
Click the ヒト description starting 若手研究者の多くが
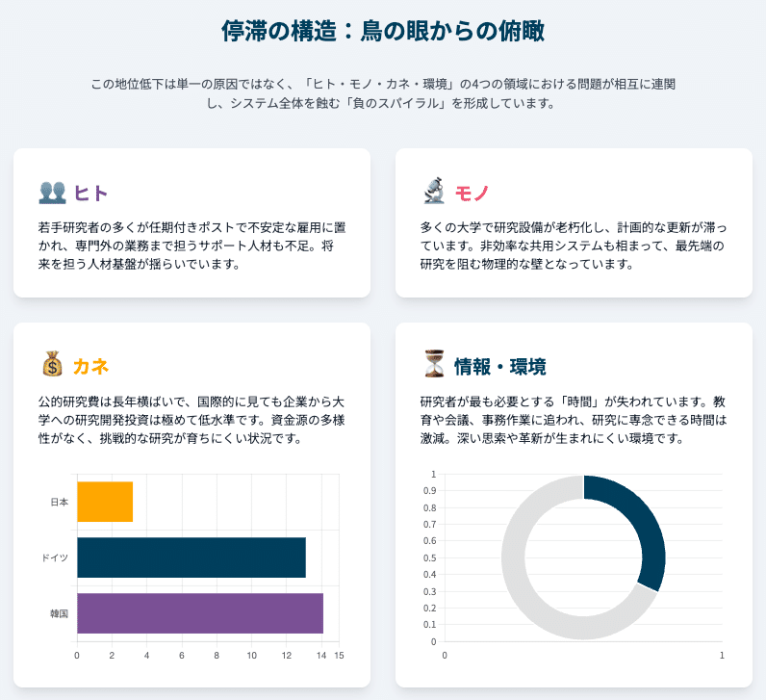click(191, 246)
